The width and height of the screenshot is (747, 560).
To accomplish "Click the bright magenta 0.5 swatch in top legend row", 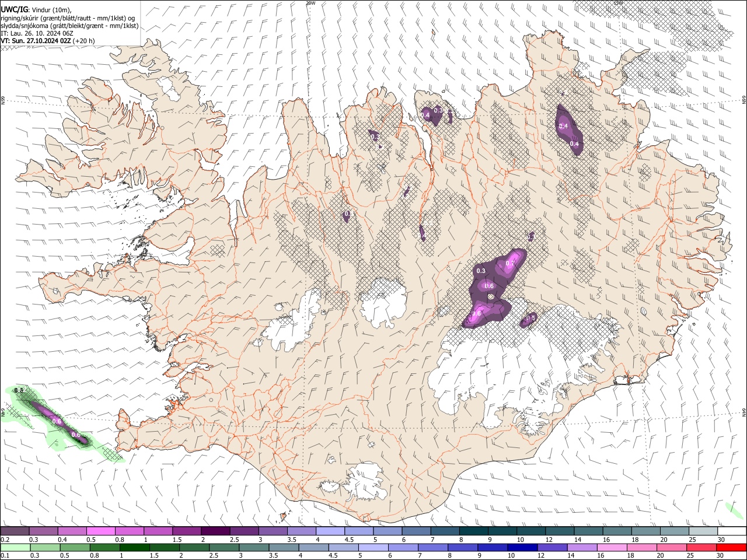I will click(x=100, y=531).
